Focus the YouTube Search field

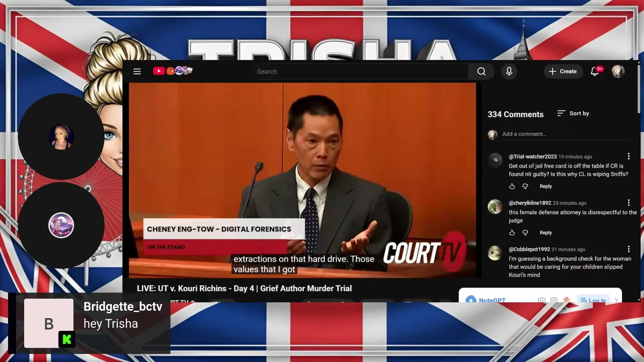359,71
